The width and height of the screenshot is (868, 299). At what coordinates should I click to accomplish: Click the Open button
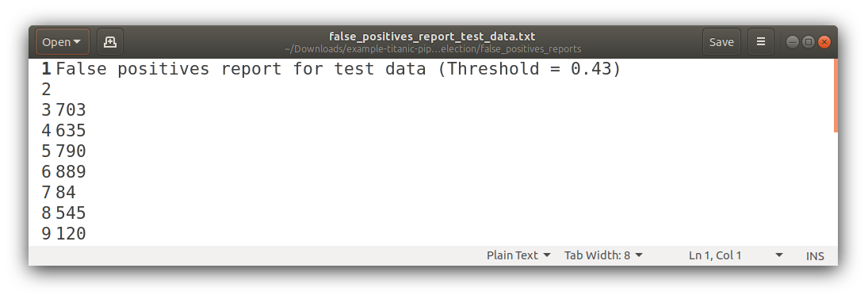[x=62, y=42]
